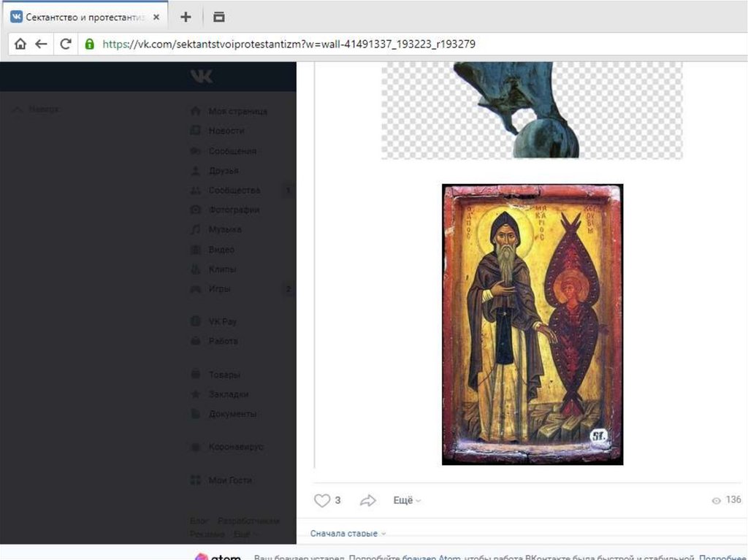748x560 pixels.
Task: Click the Товары bag icon
Action: (196, 374)
